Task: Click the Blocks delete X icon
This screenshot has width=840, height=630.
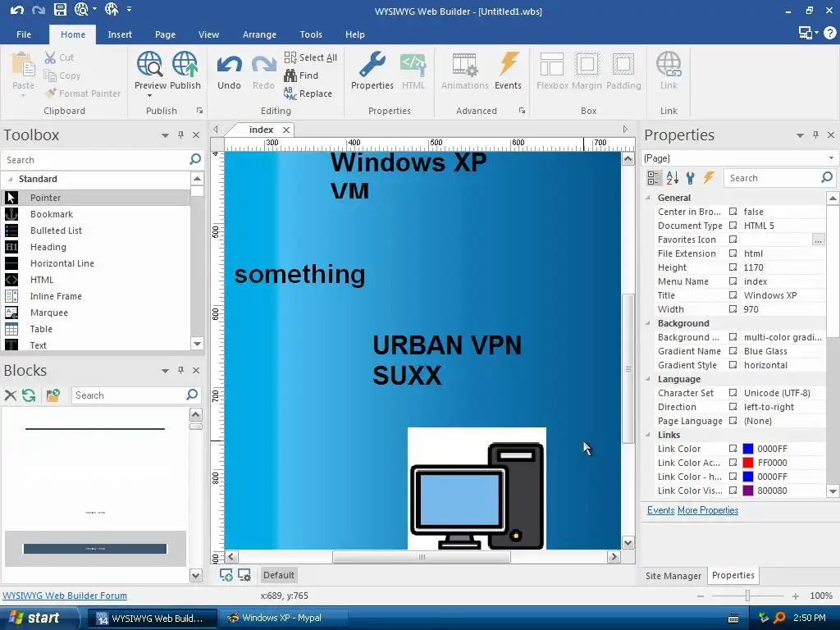Action: tap(10, 395)
